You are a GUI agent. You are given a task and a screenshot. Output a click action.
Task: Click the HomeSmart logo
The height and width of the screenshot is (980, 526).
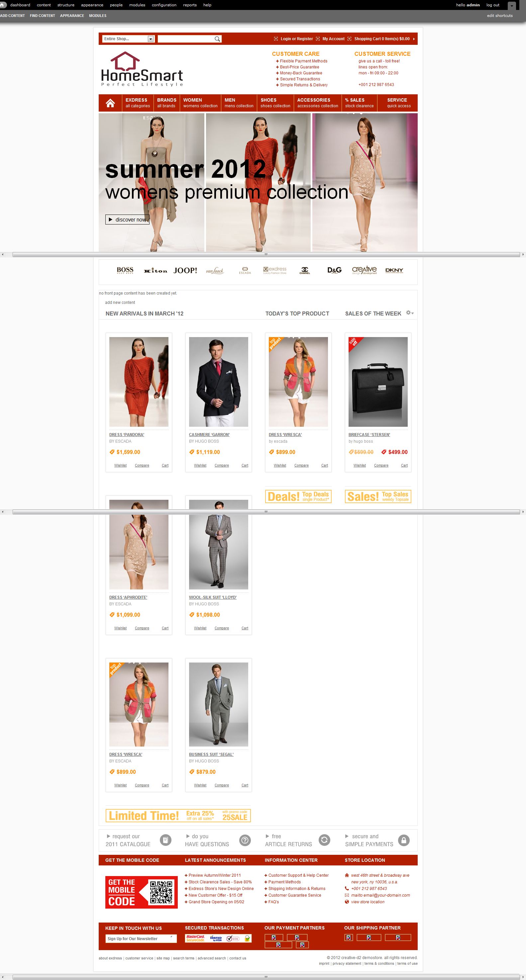pyautogui.click(x=142, y=69)
